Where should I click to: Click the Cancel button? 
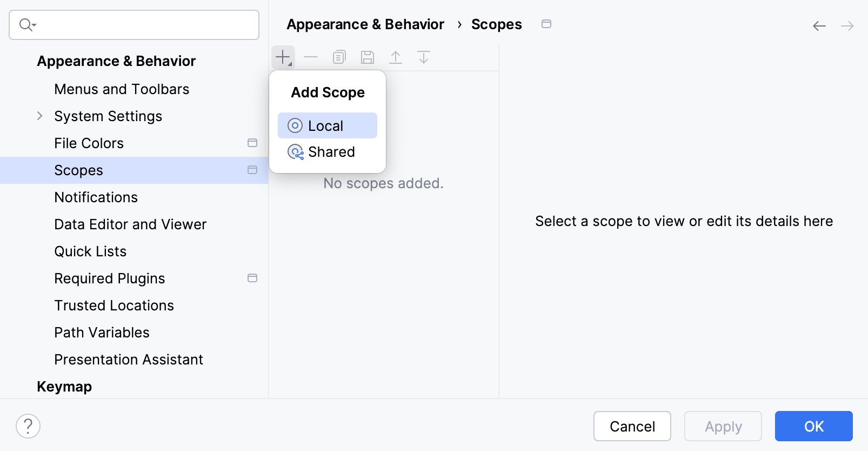tap(632, 426)
